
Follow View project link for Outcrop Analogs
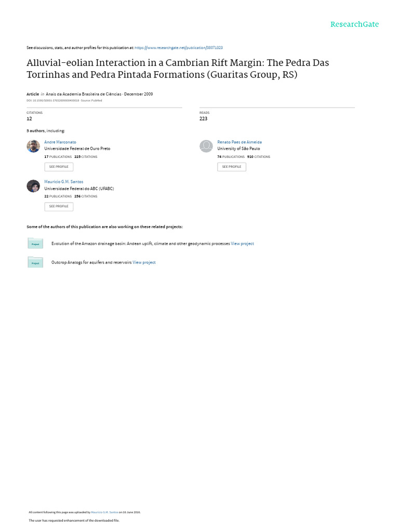(144, 262)
